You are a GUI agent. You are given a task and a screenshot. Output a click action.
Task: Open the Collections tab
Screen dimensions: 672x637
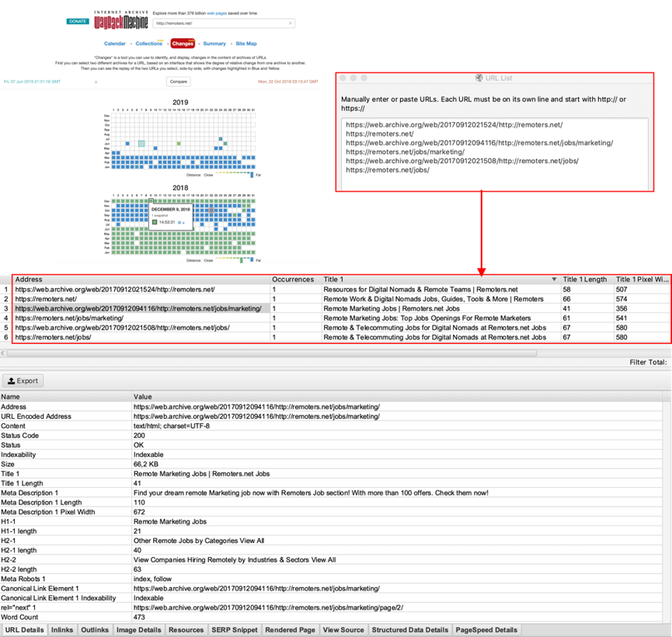coord(149,44)
